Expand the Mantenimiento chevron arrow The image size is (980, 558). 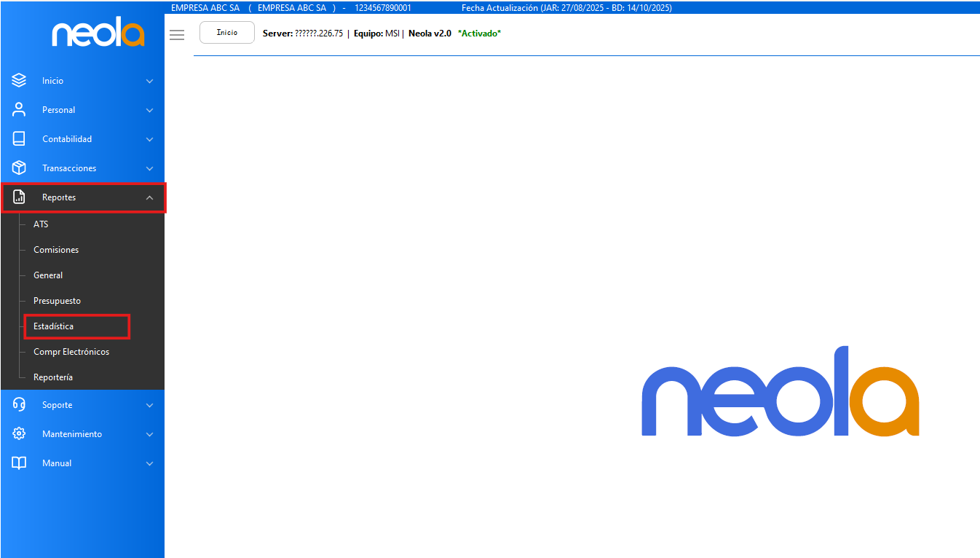pos(149,435)
